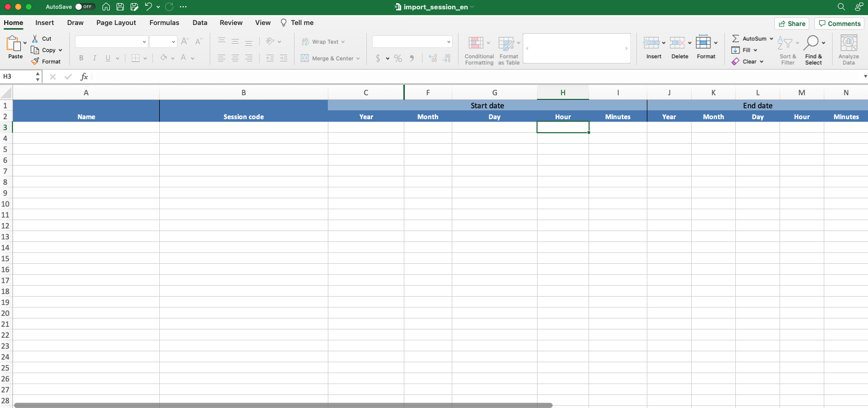This screenshot has height=408, width=868.
Task: Open the Review tab
Action: [x=231, y=22]
